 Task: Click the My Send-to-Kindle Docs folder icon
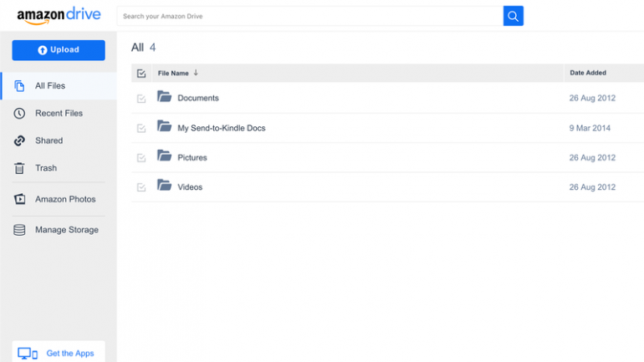164,126
